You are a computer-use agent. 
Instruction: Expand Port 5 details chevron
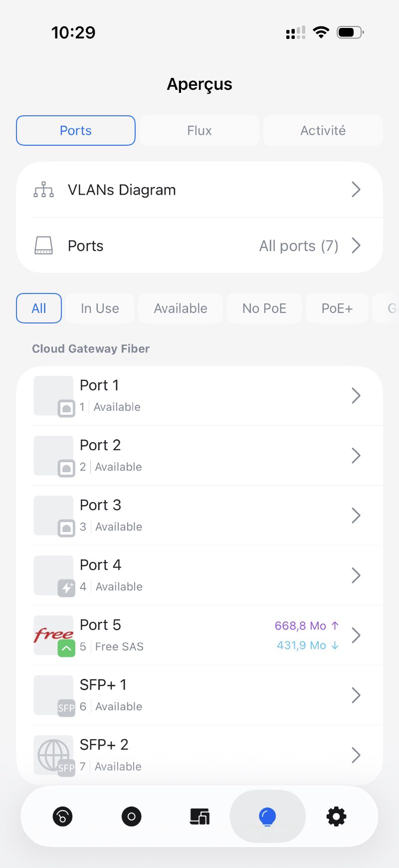click(x=356, y=635)
